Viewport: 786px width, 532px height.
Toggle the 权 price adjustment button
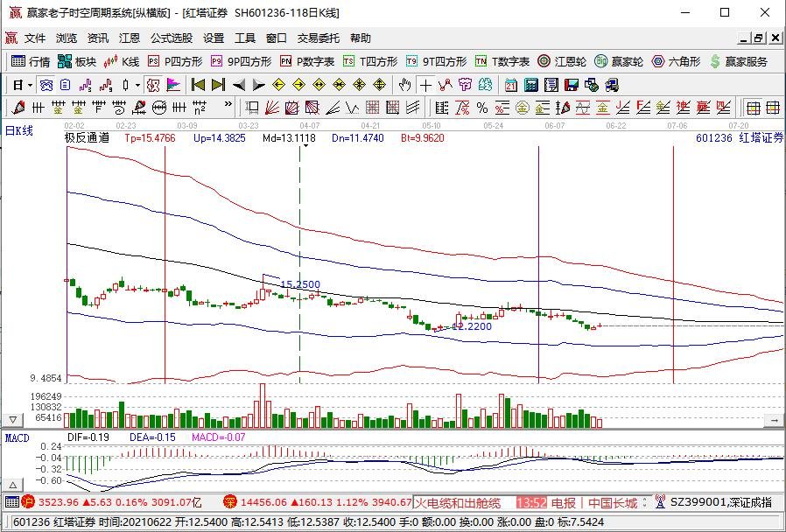tap(153, 85)
